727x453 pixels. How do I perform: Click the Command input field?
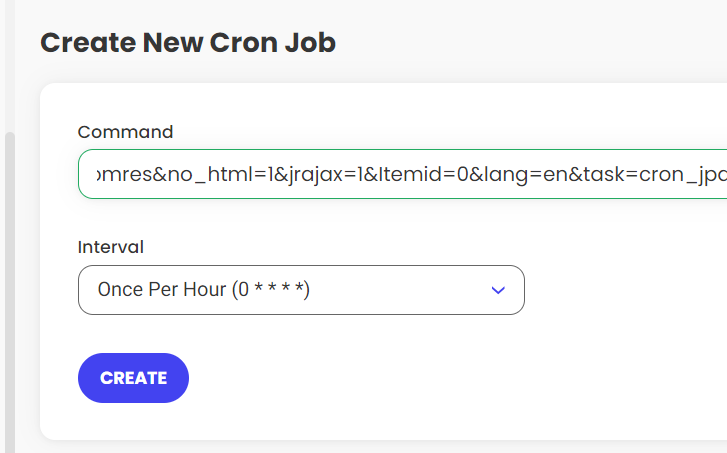coord(400,175)
